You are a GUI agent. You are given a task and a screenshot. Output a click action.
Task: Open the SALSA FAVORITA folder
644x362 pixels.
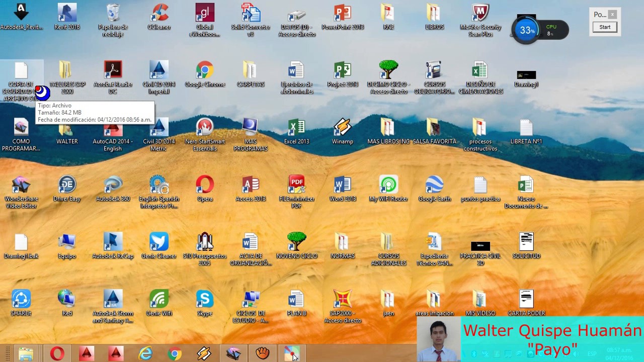tap(434, 131)
